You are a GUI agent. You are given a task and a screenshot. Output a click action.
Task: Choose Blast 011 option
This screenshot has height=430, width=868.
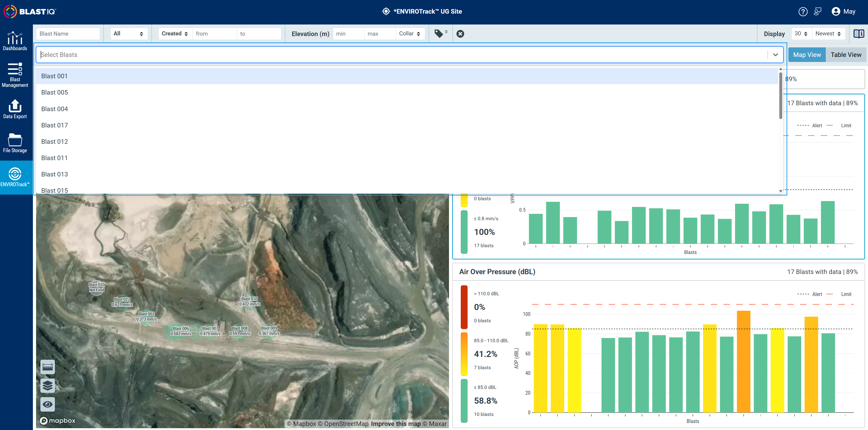[x=407, y=158]
